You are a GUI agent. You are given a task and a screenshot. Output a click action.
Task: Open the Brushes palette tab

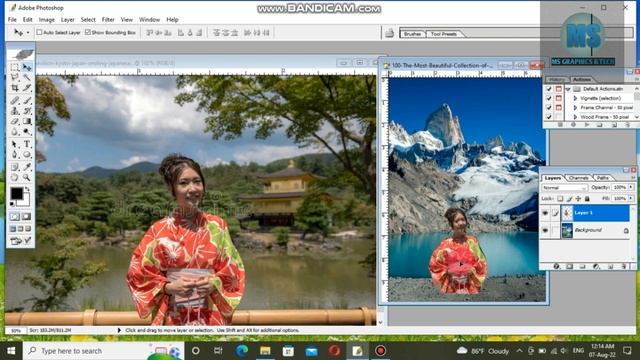pos(412,34)
